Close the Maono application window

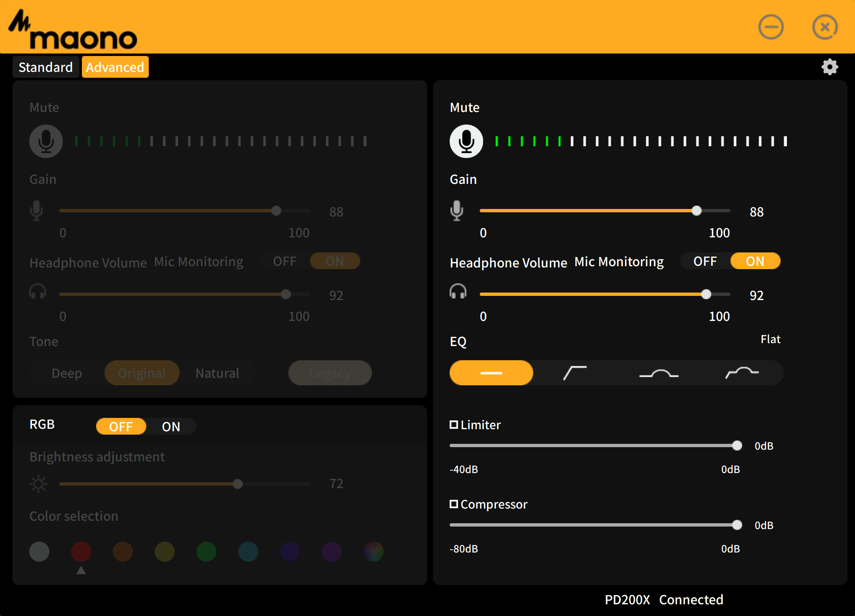tap(825, 27)
